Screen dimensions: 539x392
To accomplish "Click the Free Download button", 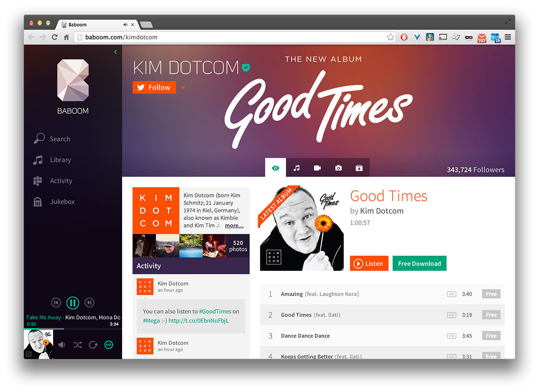I will (x=419, y=263).
